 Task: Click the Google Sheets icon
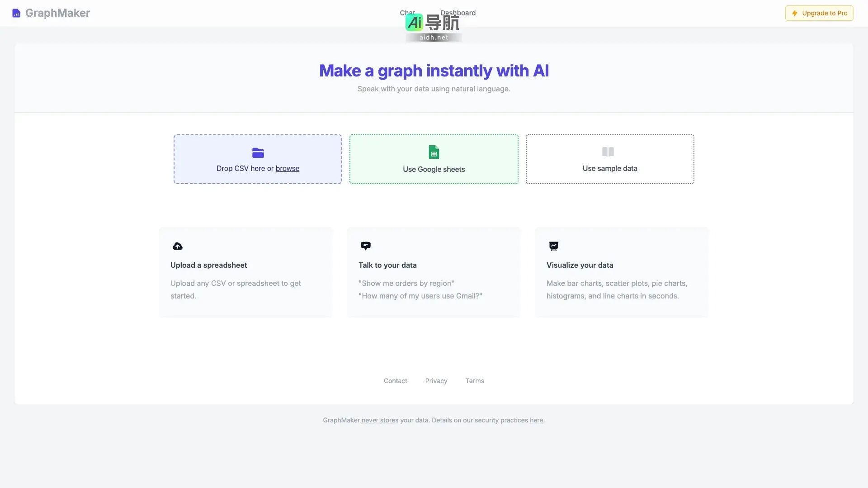pyautogui.click(x=434, y=152)
